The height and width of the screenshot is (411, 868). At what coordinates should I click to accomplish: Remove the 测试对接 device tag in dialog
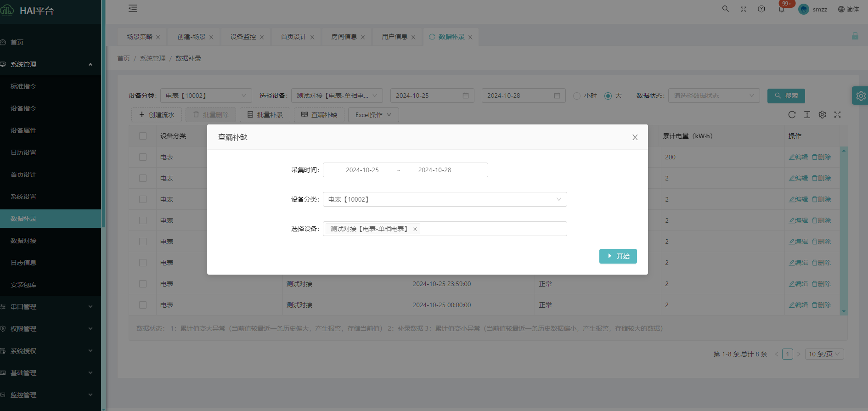click(x=415, y=229)
